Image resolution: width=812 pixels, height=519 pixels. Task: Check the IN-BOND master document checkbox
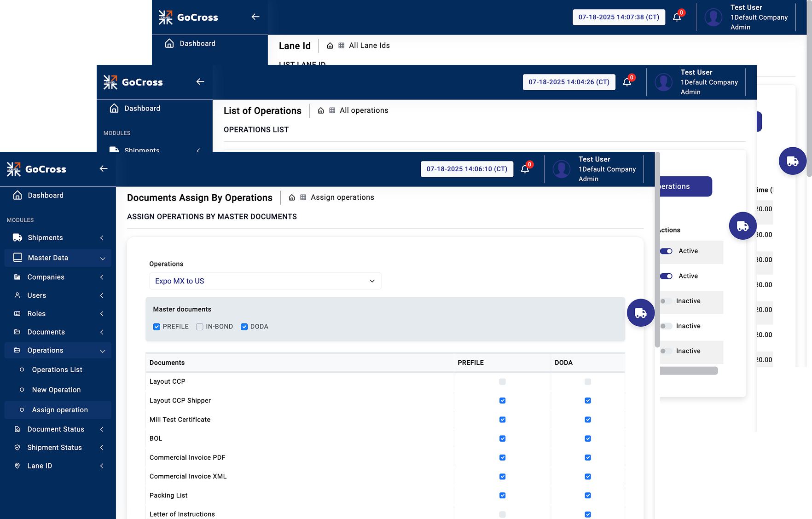point(200,327)
